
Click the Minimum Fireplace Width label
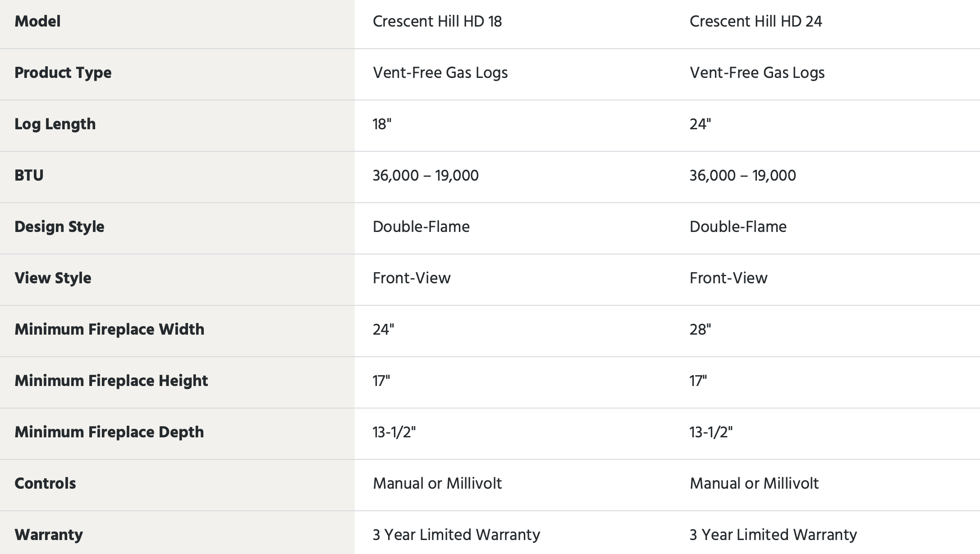(109, 329)
